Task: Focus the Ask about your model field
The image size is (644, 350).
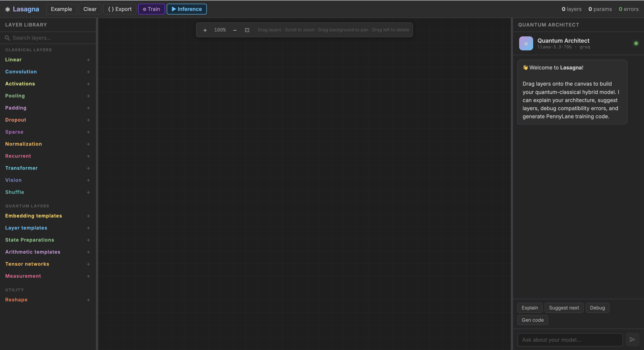Action: click(570, 339)
